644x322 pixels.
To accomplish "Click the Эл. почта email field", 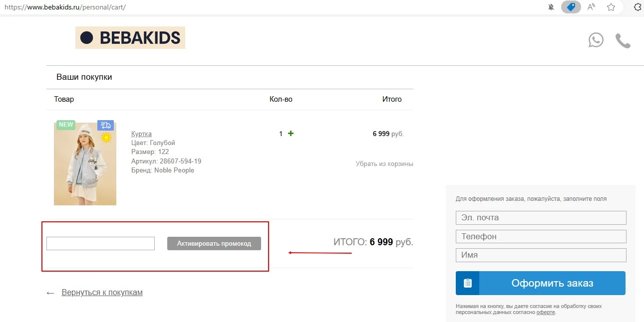I will tap(541, 217).
